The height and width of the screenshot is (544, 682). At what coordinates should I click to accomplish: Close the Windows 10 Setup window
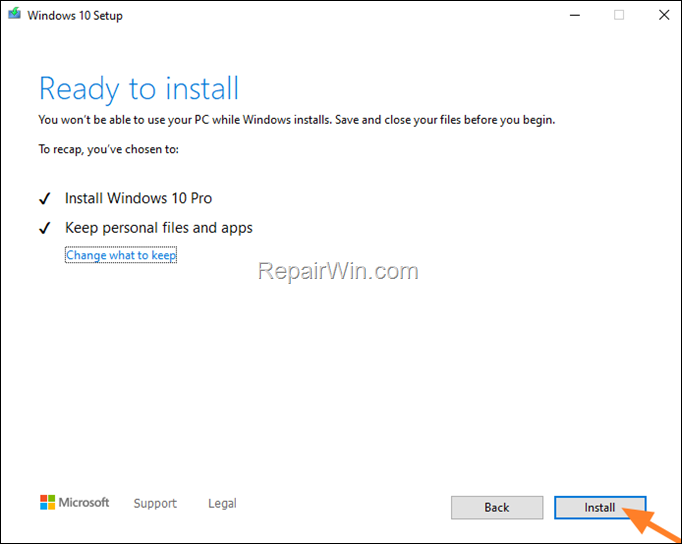point(664,15)
